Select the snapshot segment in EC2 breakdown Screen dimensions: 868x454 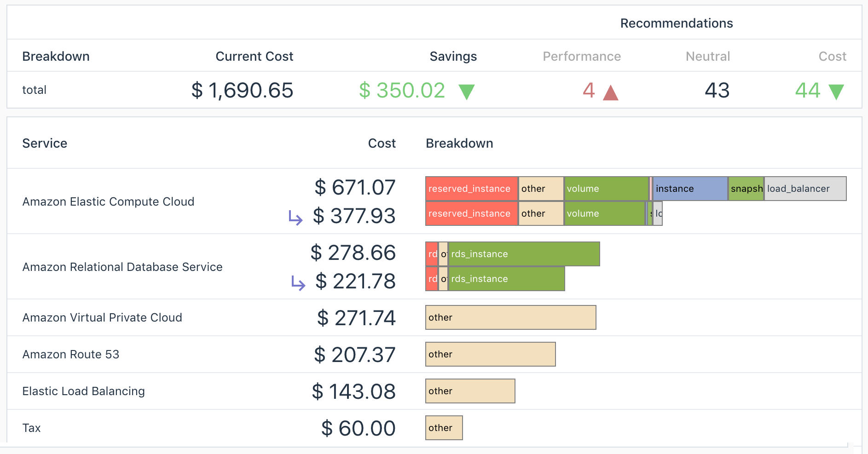[x=746, y=189]
